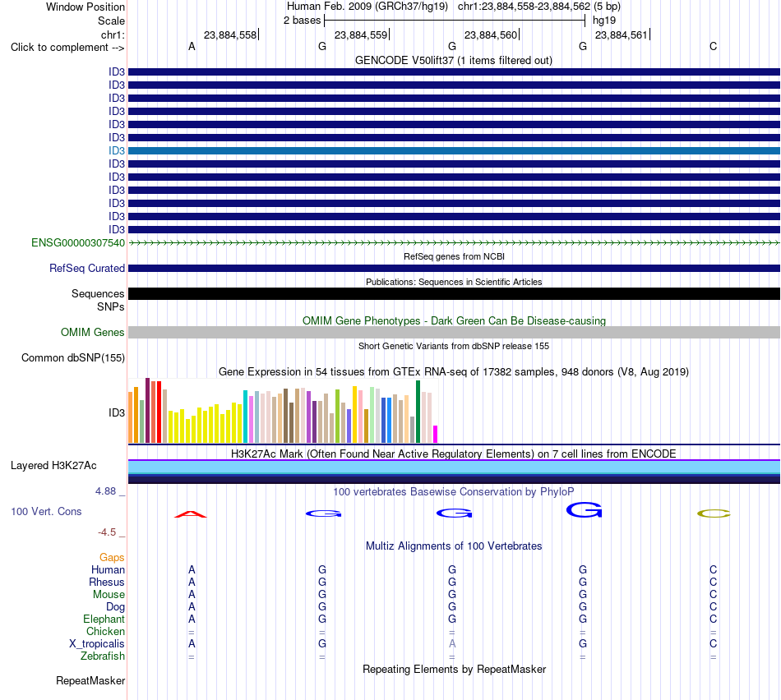
Task: Click the orange "Gaps" label
Action: 112,558
